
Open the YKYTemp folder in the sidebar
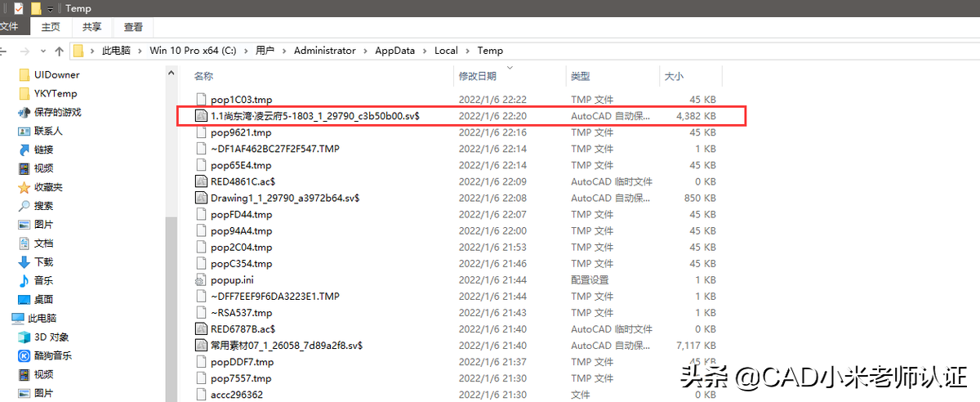(56, 93)
